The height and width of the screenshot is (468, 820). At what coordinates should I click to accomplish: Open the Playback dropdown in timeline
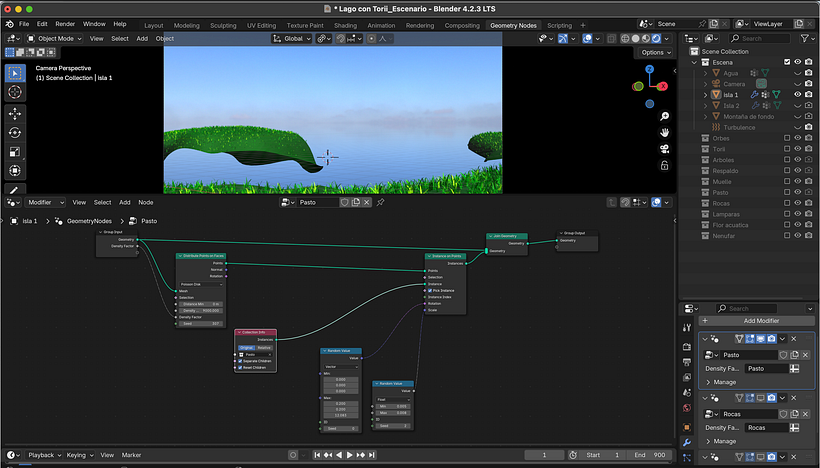pyautogui.click(x=44, y=455)
